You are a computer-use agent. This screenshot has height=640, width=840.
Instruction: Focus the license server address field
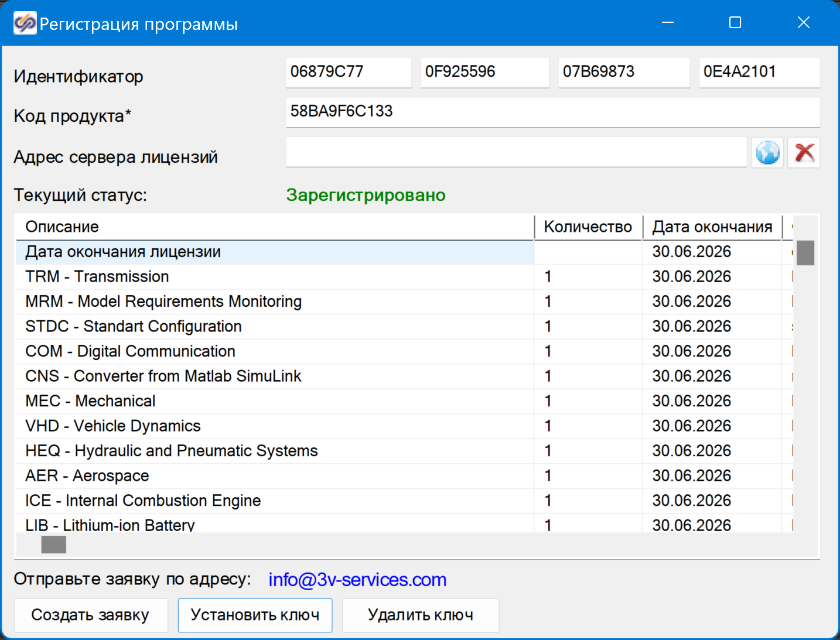coord(515,153)
